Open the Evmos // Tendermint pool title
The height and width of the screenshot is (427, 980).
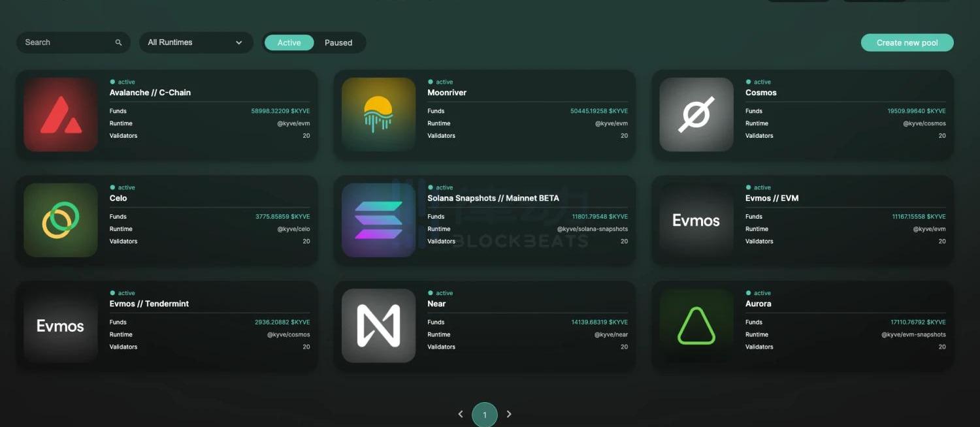[x=149, y=304]
